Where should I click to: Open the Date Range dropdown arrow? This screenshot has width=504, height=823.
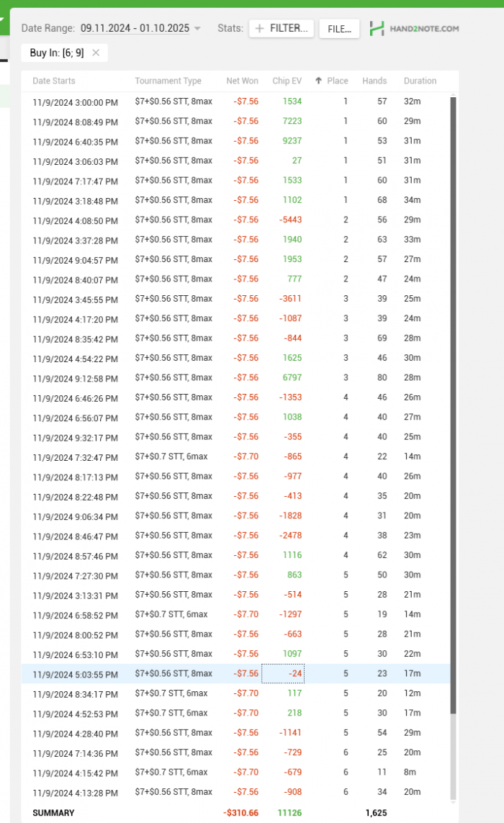pyautogui.click(x=199, y=29)
